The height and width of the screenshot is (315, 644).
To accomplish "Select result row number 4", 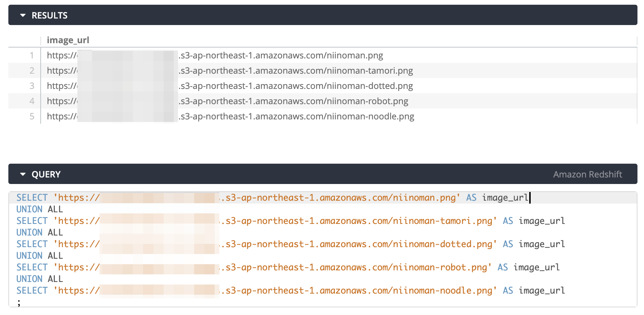I will (32, 101).
